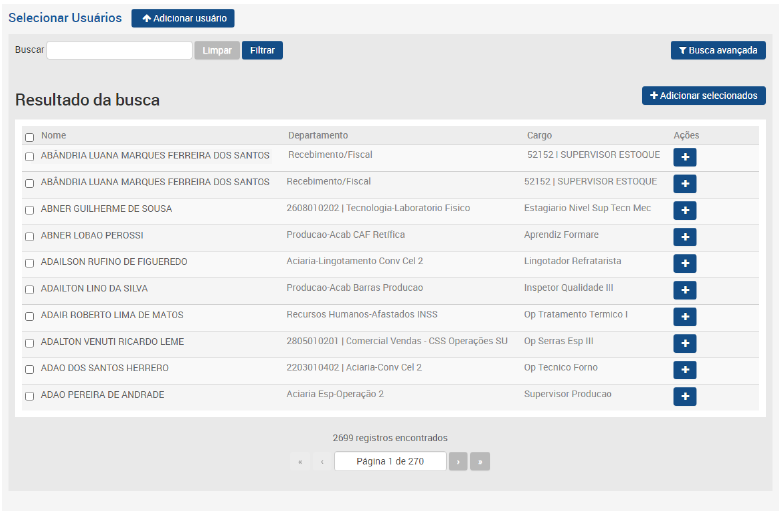Screen dimensions: 780x513
Task: Open the Busca avançada panel
Action: coord(718,50)
